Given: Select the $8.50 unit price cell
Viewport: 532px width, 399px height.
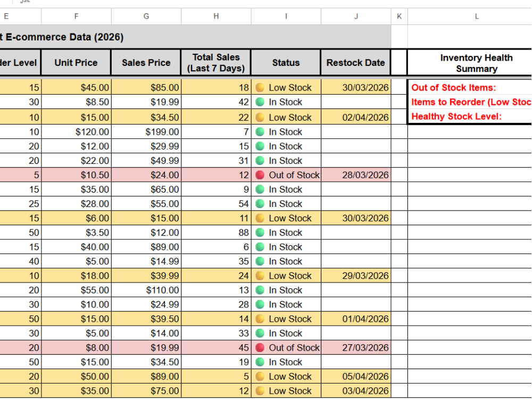Looking at the screenshot, I should (x=76, y=102).
